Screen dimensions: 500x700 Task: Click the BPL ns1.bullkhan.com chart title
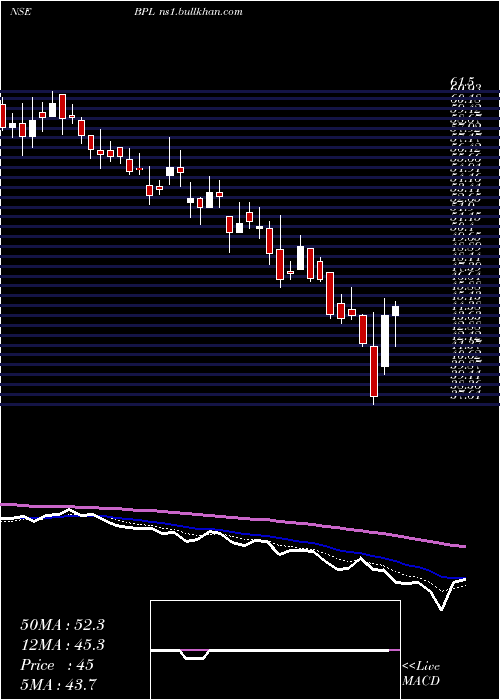188,12
